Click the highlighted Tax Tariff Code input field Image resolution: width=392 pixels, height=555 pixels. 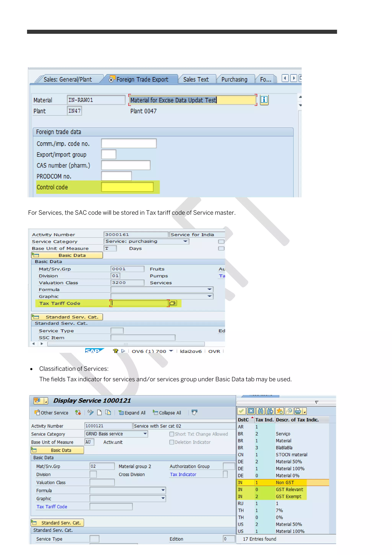139,303
